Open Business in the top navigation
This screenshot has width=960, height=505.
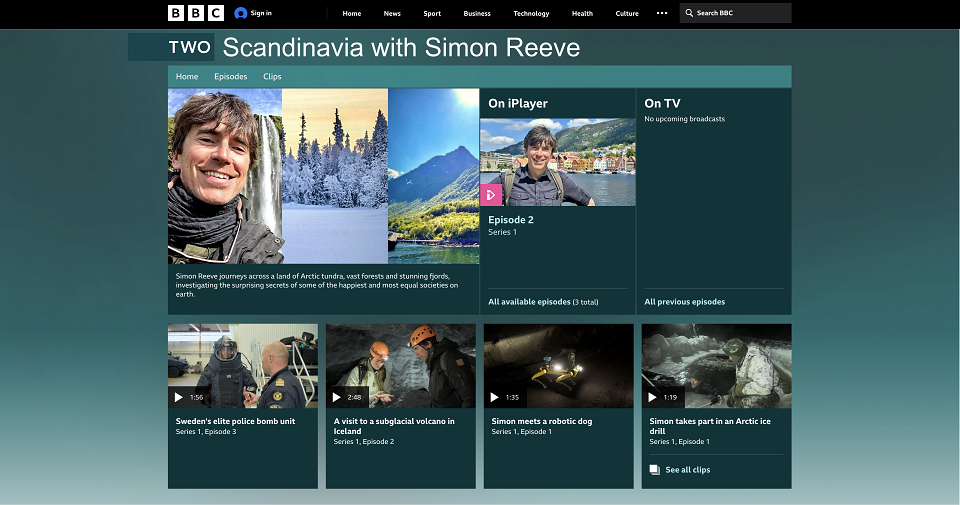tap(477, 13)
